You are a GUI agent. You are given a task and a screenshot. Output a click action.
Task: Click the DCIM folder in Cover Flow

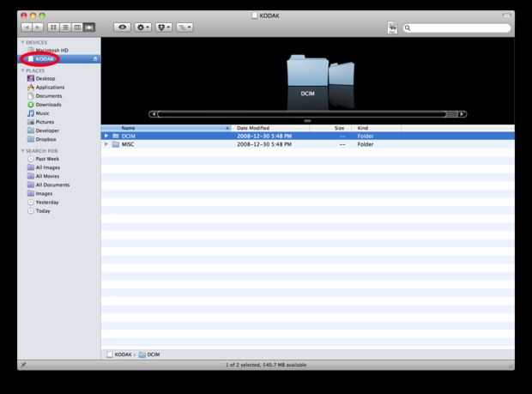307,70
